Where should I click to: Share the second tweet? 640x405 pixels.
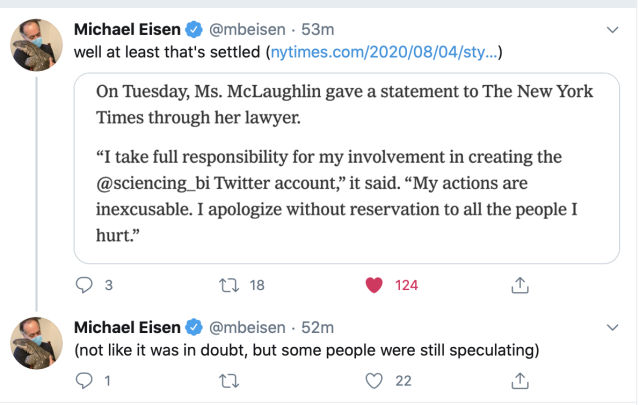tap(519, 380)
